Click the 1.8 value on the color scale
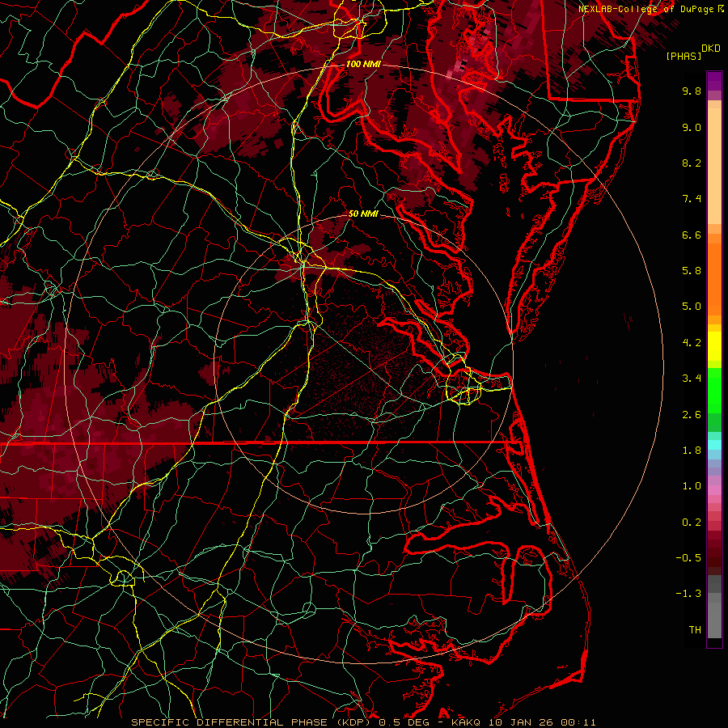Image resolution: width=728 pixels, height=728 pixels. coord(692,451)
